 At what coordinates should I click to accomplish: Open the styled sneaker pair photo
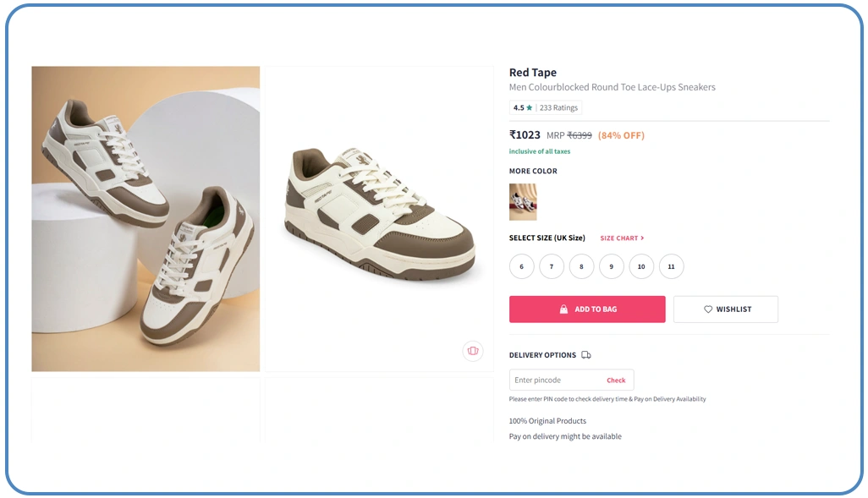[x=146, y=219]
